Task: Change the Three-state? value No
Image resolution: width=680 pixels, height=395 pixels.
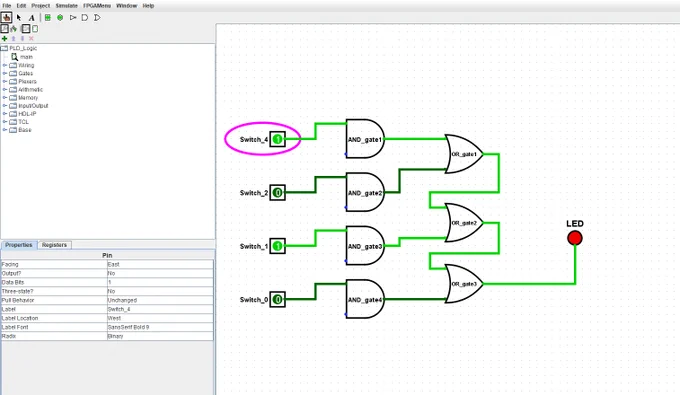Action: (x=160, y=291)
